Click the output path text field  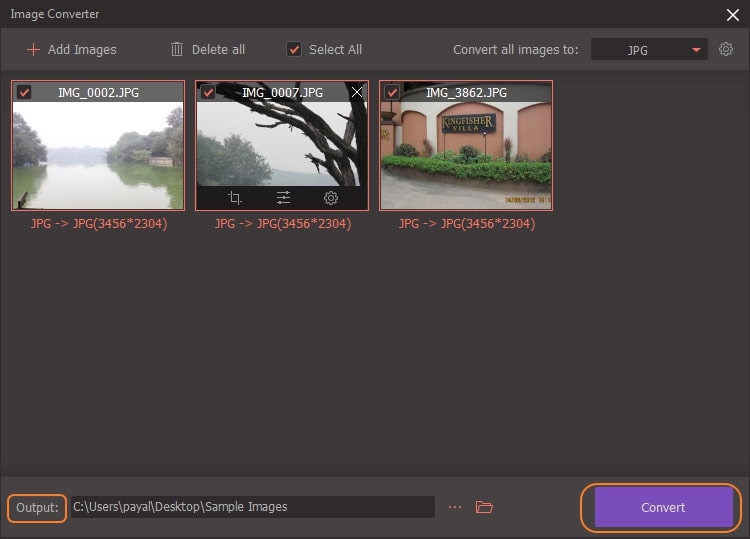(251, 507)
